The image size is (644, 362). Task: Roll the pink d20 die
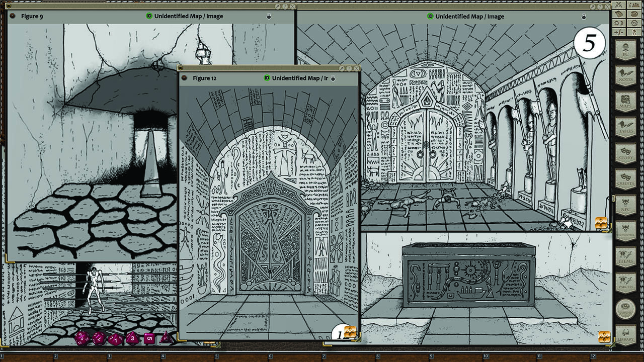click(x=83, y=339)
